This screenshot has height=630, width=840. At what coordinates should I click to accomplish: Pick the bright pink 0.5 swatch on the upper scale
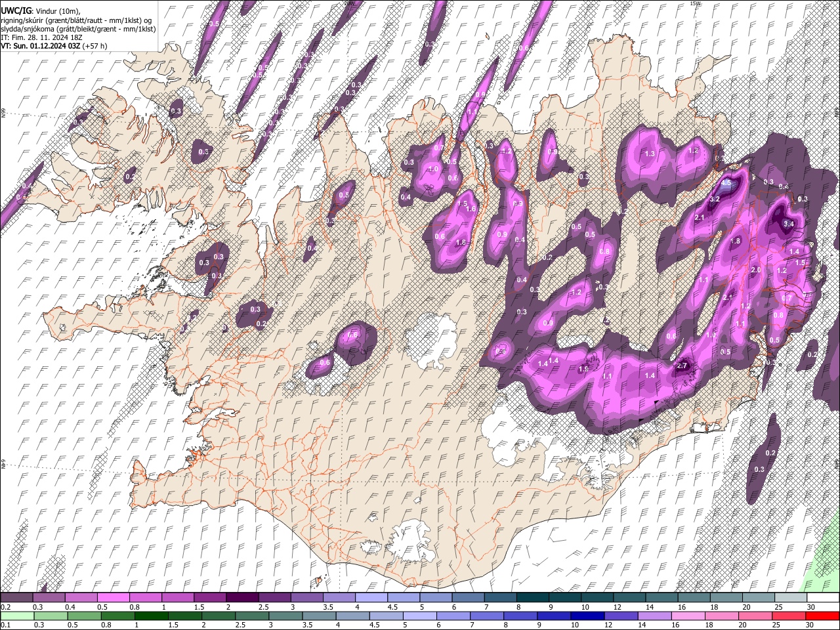point(113,598)
